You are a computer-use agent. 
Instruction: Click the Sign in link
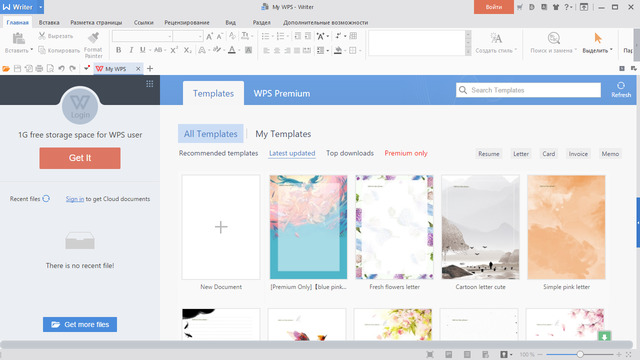(x=75, y=199)
